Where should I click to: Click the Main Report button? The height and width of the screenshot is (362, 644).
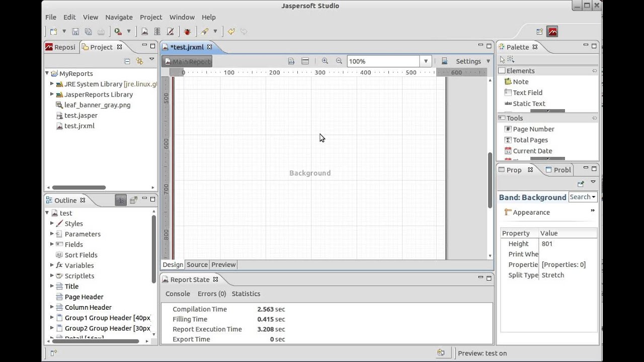click(x=187, y=61)
